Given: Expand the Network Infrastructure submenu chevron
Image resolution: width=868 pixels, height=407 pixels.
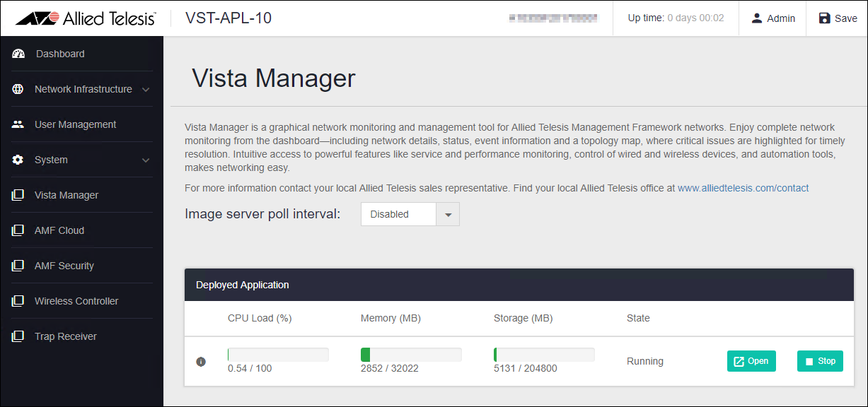Looking at the screenshot, I should click(146, 90).
